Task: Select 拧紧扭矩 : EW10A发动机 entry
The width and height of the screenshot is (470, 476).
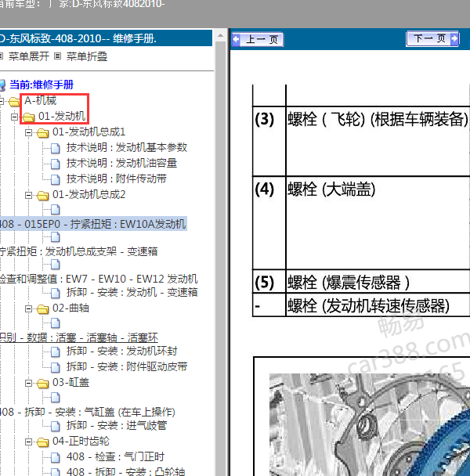Action: coord(92,224)
